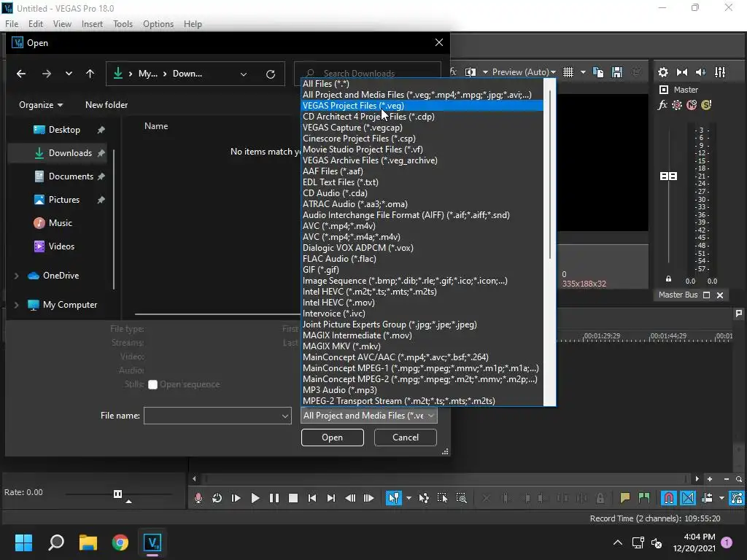Save snapshot to file icon
This screenshot has height=560, width=747.
[617, 72]
